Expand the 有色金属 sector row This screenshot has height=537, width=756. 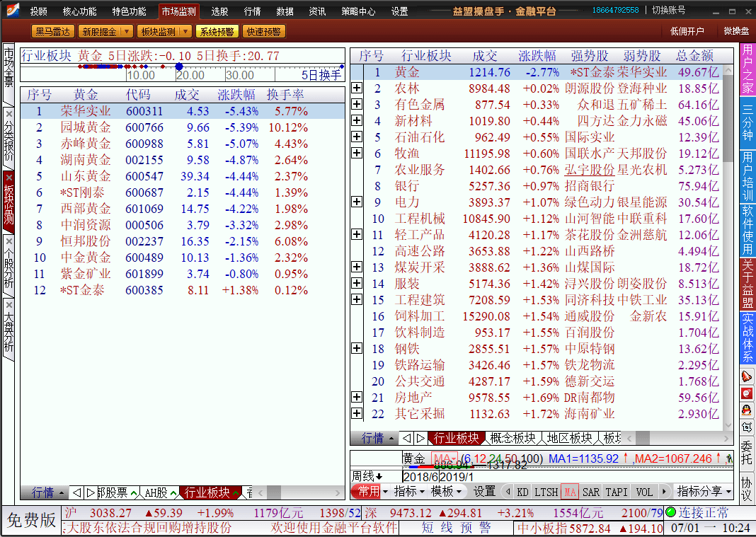[x=357, y=104]
